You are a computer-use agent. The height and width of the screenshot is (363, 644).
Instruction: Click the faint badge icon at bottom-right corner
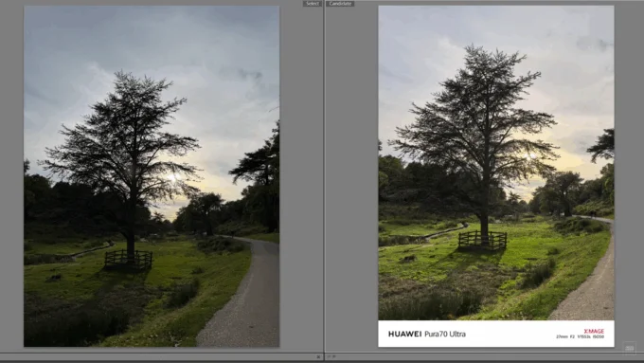click(630, 348)
